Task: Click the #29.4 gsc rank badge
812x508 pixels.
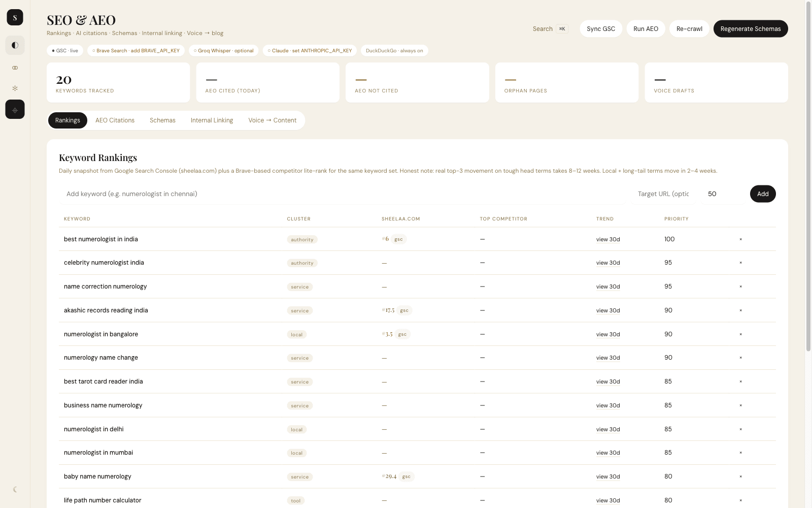Action: tap(398, 477)
